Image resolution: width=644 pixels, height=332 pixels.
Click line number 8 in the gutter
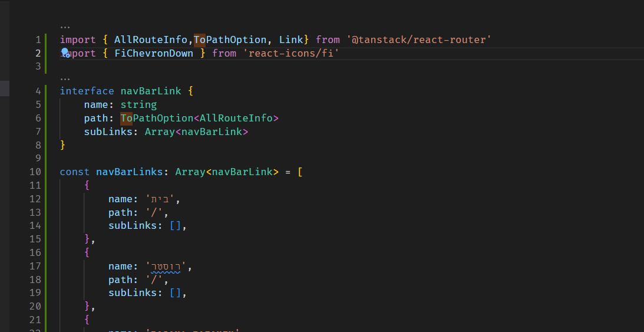[38, 145]
